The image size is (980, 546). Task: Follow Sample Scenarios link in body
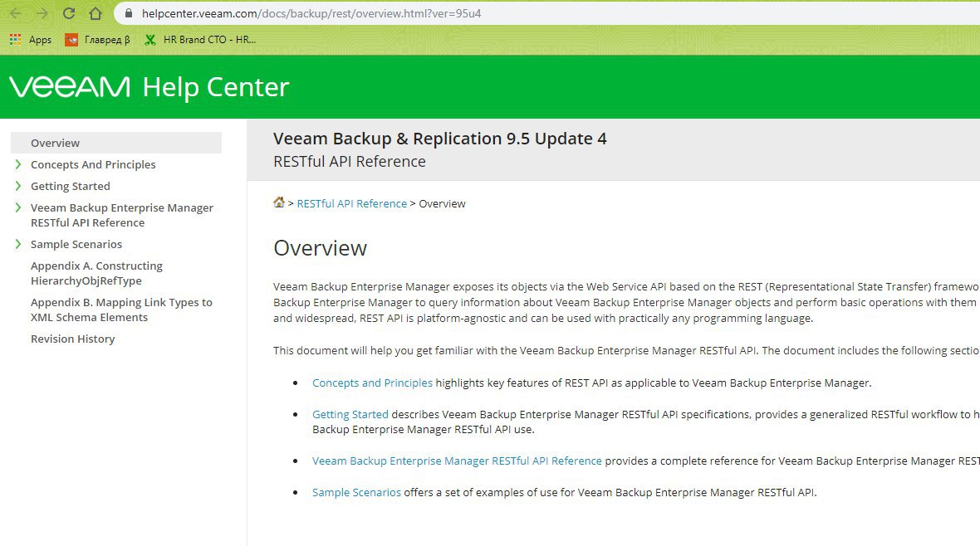point(356,492)
